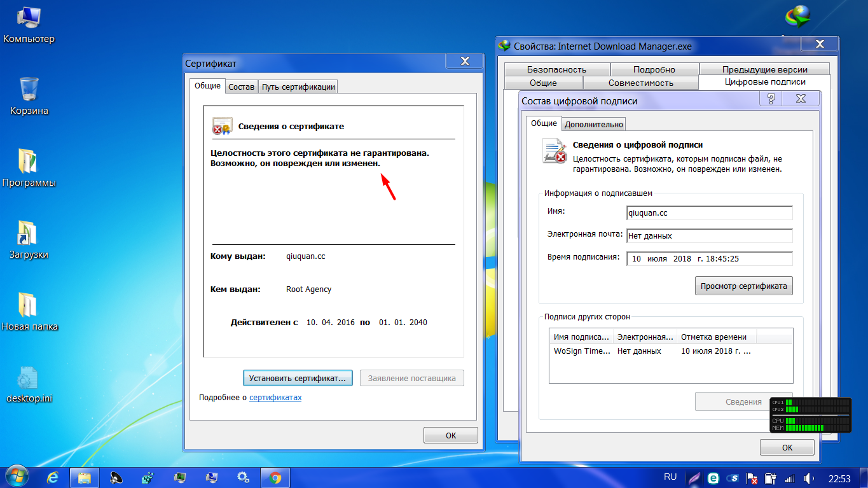This screenshot has width=868, height=488.
Task: Click Электронная почта column header
Action: [645, 337]
